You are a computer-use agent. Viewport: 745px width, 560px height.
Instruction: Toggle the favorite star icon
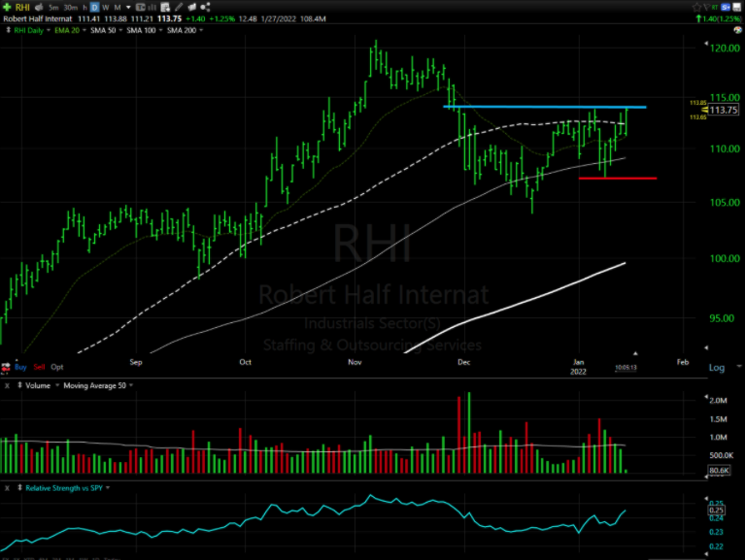[696, 7]
